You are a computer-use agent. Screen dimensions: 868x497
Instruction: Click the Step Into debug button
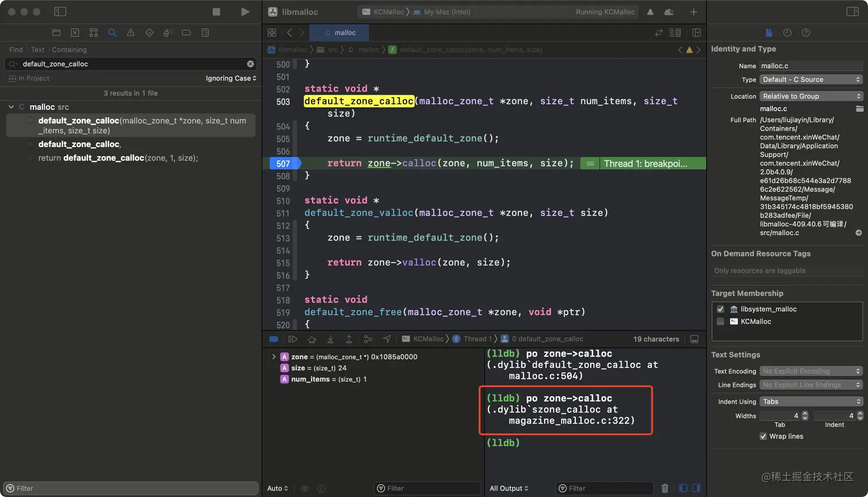330,339
